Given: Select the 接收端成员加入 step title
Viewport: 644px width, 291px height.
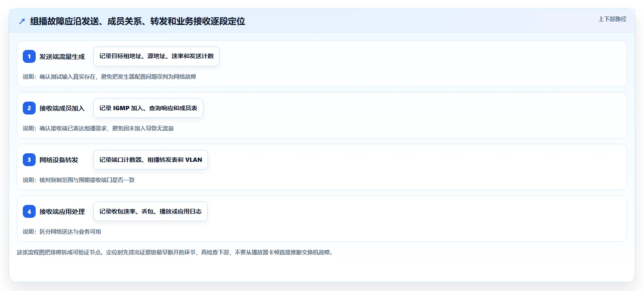Looking at the screenshot, I should tap(62, 108).
